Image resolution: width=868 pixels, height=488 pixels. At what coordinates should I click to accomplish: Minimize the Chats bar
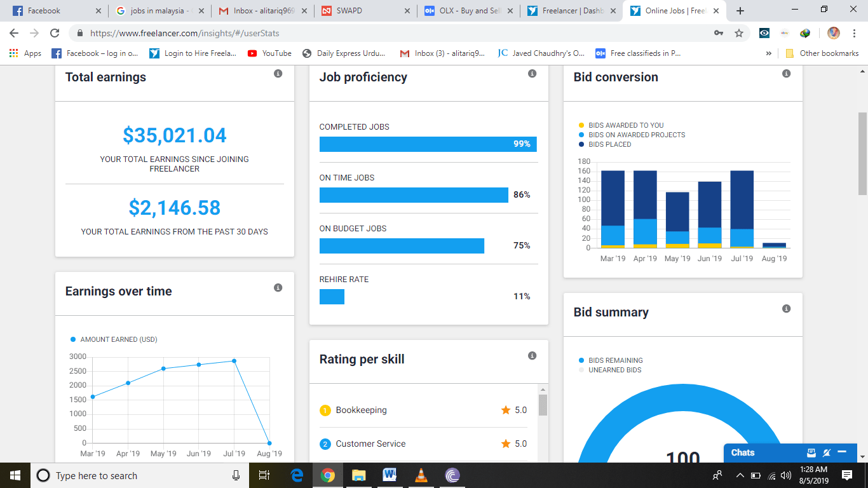tap(843, 452)
